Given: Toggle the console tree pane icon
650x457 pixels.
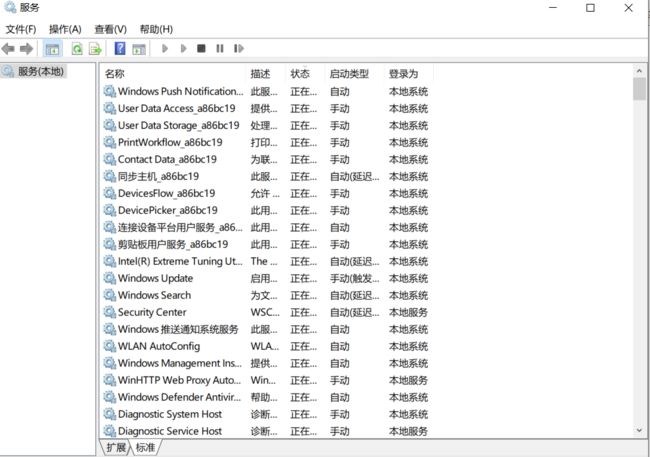Looking at the screenshot, I should 52,49.
